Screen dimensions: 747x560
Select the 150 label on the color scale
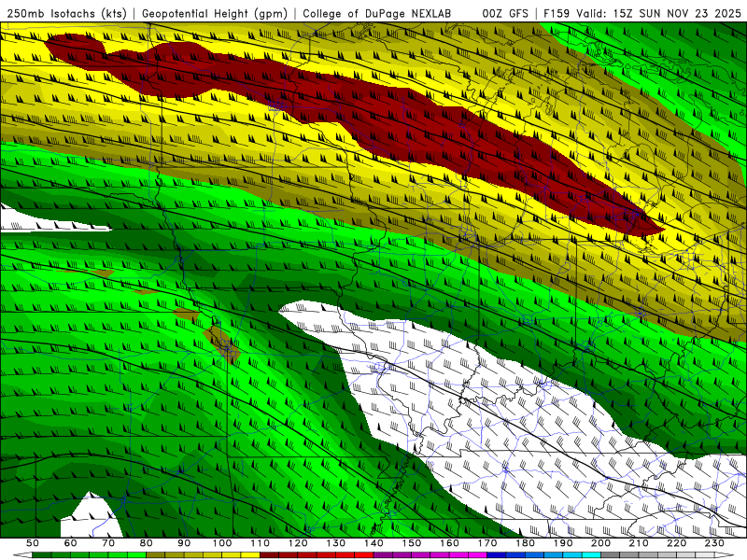pyautogui.click(x=412, y=543)
